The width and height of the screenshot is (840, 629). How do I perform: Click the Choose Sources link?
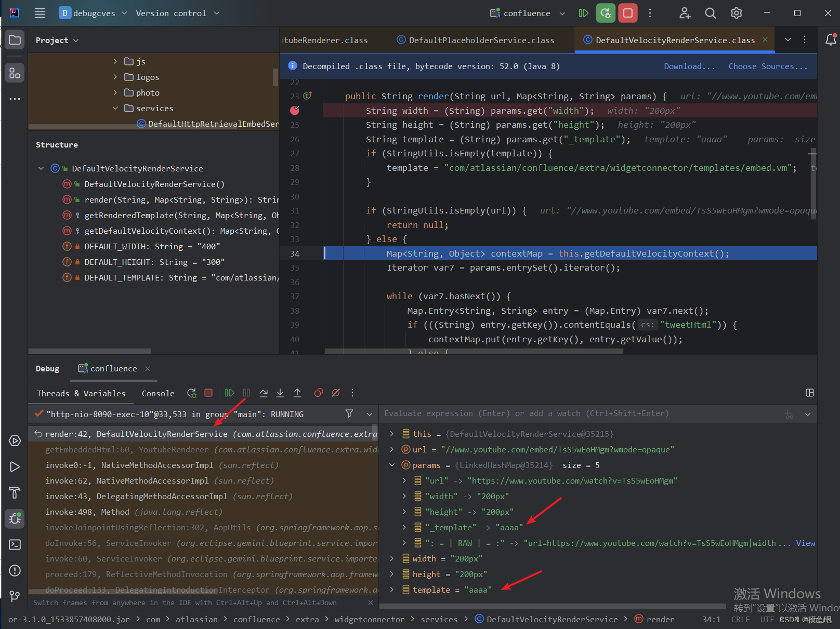(768, 66)
